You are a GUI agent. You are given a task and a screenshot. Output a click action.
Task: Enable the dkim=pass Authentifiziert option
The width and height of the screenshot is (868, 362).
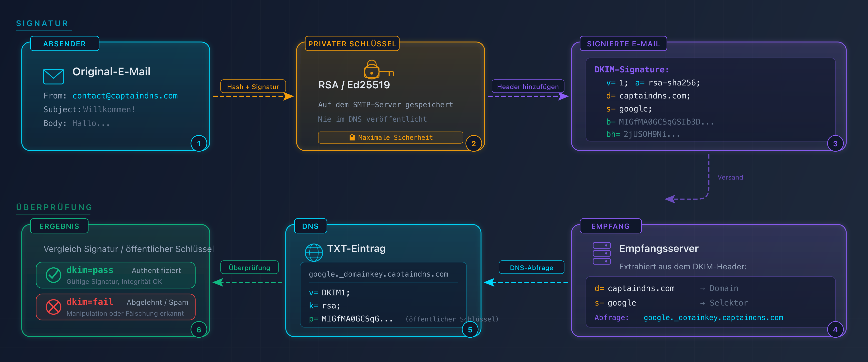point(115,275)
